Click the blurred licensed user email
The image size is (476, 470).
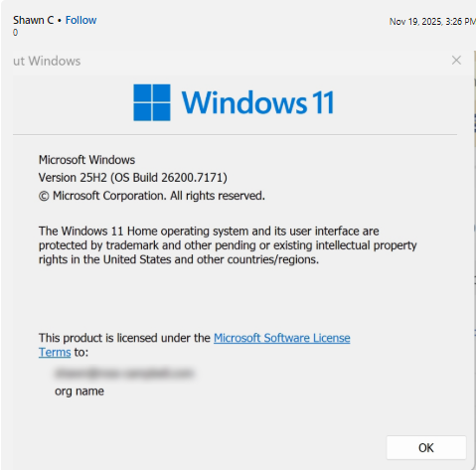coord(124,374)
